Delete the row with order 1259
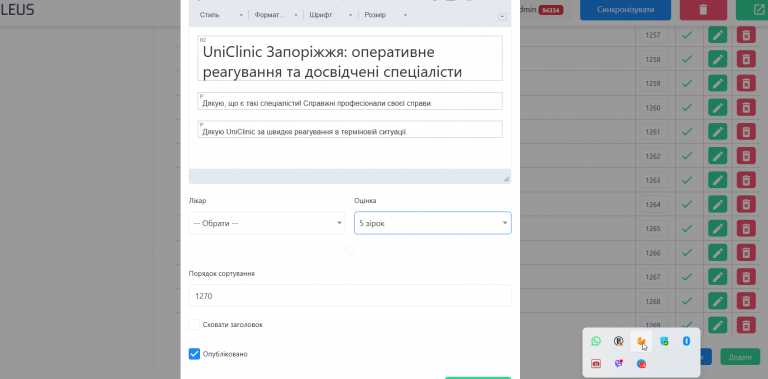768x379 pixels. [x=746, y=83]
